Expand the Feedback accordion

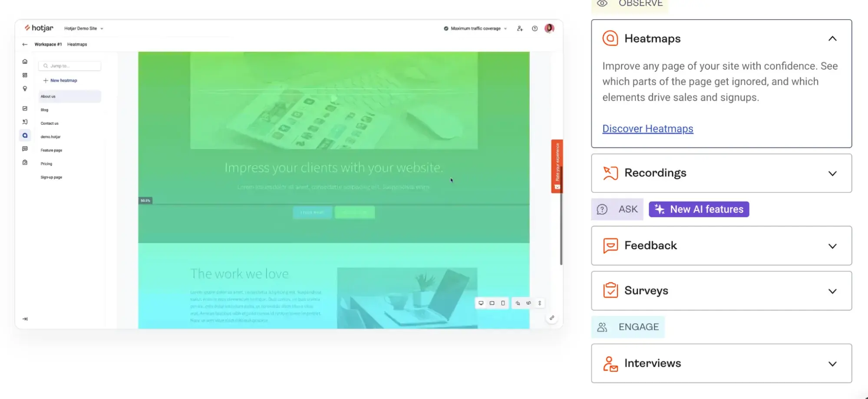coord(721,246)
